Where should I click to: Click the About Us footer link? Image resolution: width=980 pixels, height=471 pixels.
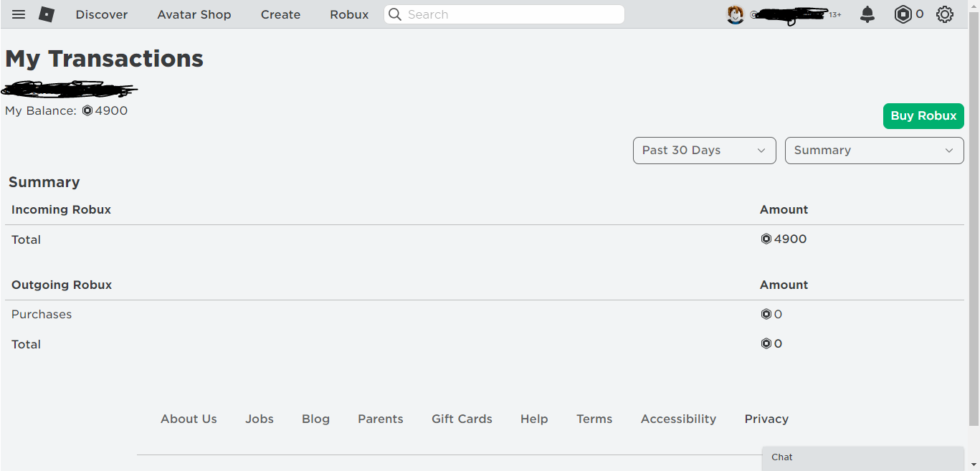click(x=189, y=419)
